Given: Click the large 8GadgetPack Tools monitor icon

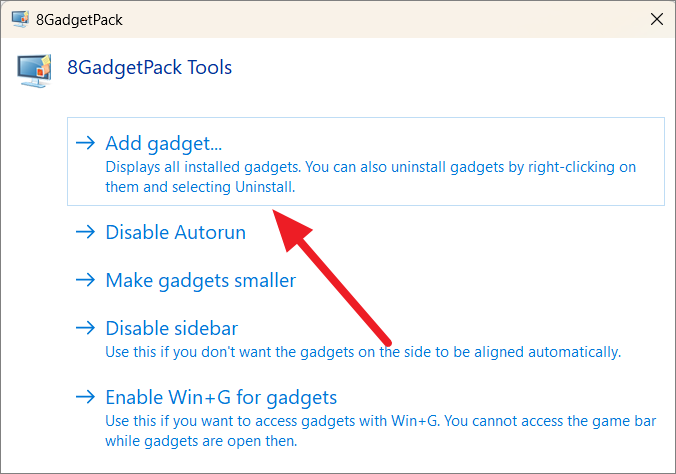Looking at the screenshot, I should pos(34,71).
